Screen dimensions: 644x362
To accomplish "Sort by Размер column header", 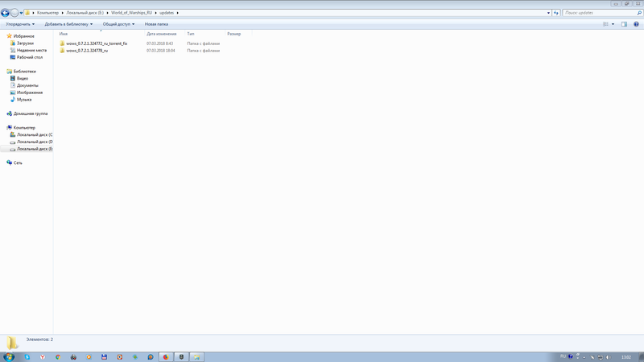I will click(233, 34).
